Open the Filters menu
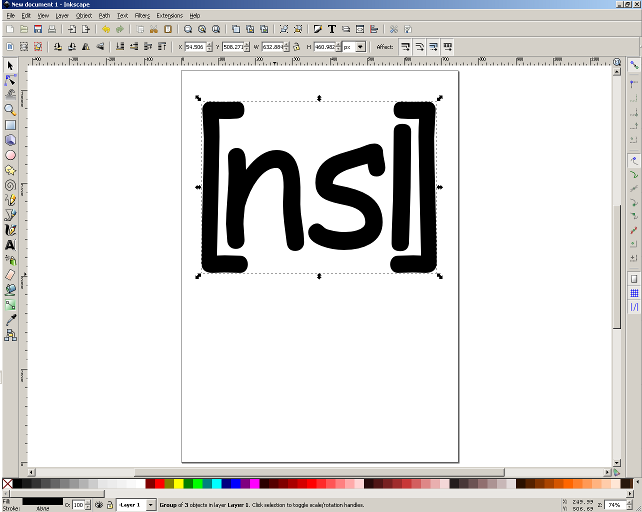This screenshot has width=642, height=512. [x=142, y=16]
